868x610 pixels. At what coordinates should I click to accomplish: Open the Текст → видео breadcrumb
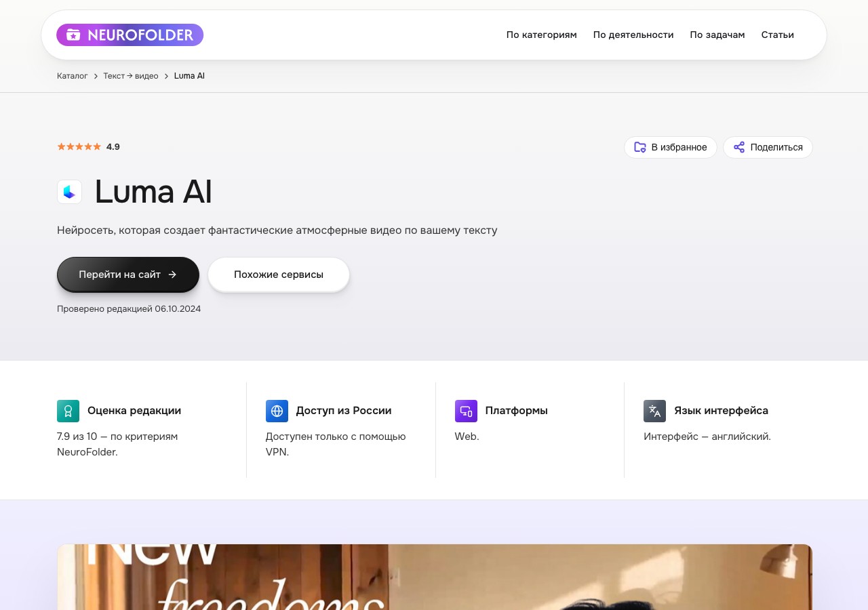point(131,76)
